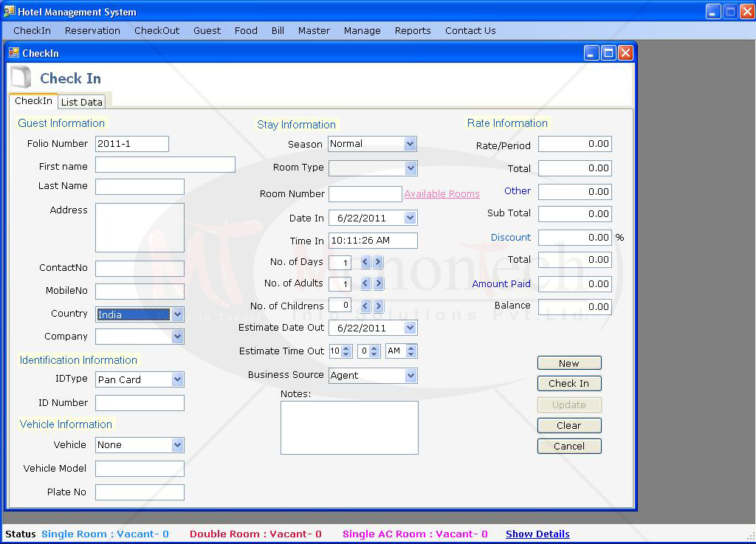This screenshot has height=544, width=756.
Task: Click the Estimate Time Out minute spinner
Action: point(374,351)
